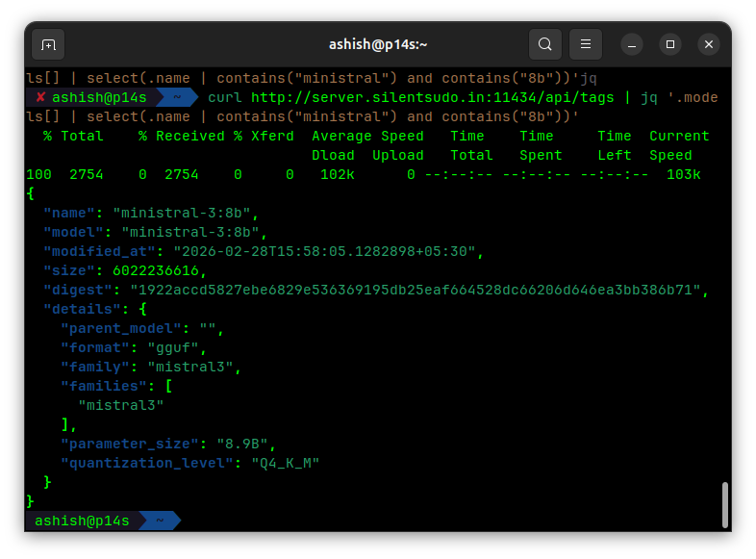Maximize the terminal window

point(670,44)
